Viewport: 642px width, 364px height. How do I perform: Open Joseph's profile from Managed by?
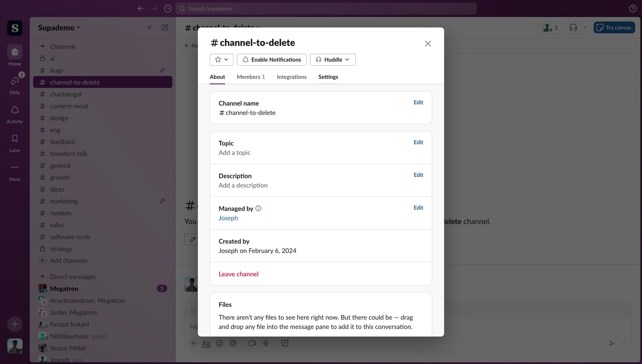pos(228,218)
